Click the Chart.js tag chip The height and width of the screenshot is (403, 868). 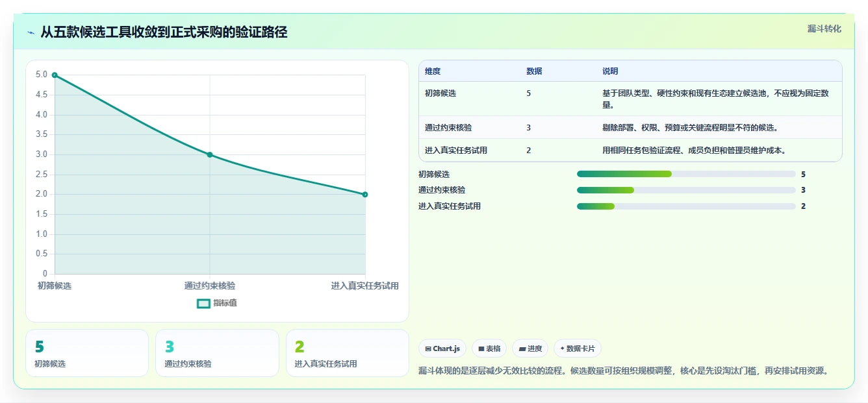click(442, 348)
